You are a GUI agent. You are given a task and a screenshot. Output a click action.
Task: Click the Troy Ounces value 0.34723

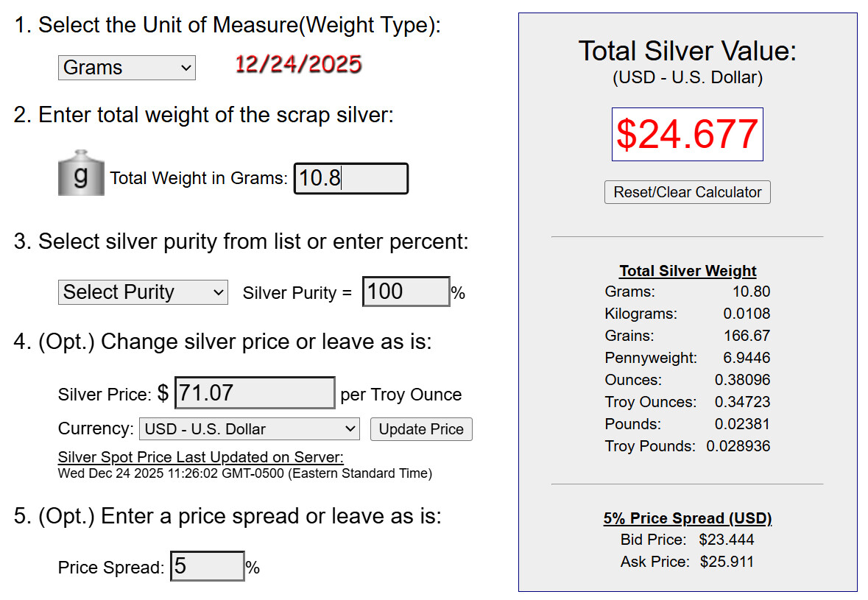pos(742,402)
